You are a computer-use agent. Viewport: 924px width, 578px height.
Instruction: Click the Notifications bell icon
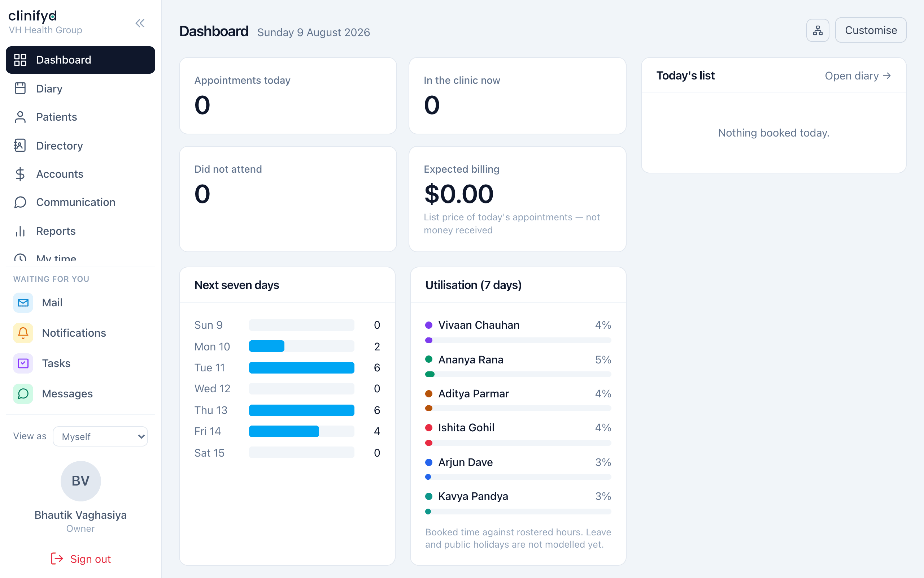coord(23,333)
